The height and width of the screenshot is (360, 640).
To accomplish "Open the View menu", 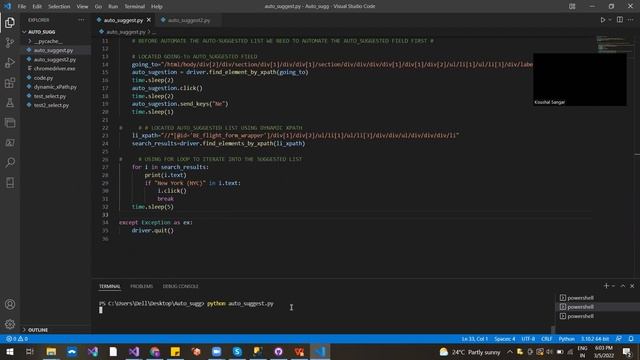I will point(82,7).
